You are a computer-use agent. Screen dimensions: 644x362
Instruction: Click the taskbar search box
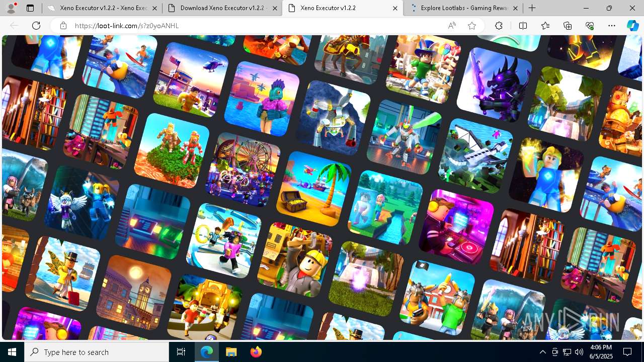click(x=97, y=352)
